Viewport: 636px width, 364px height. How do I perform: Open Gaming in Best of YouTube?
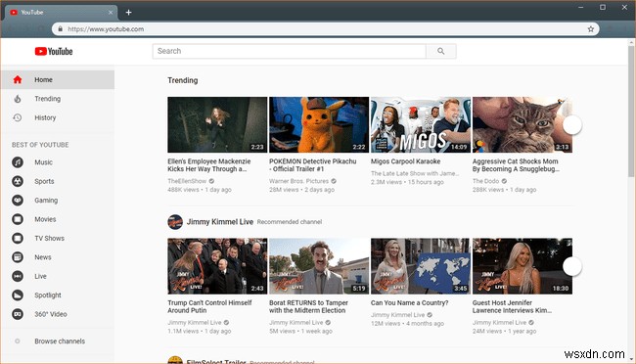pos(58,200)
